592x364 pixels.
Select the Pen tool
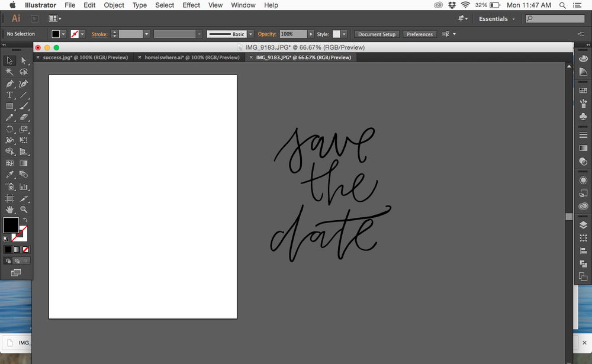tap(9, 83)
